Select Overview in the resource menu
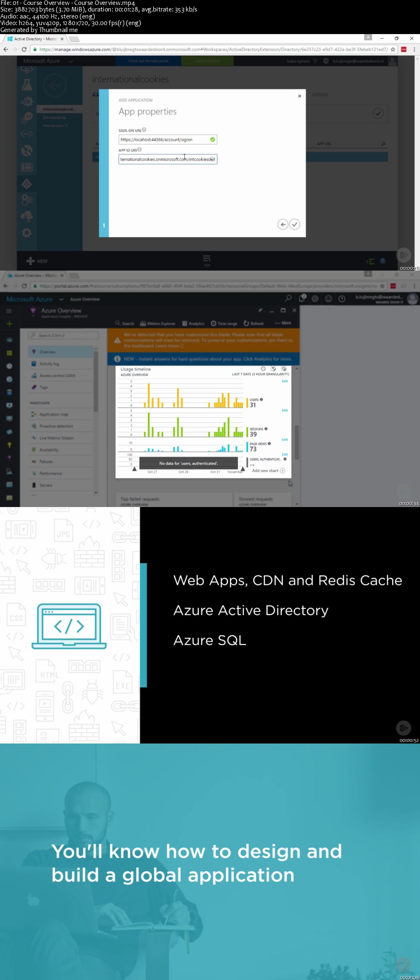Image resolution: width=420 pixels, height=980 pixels. (x=61, y=352)
